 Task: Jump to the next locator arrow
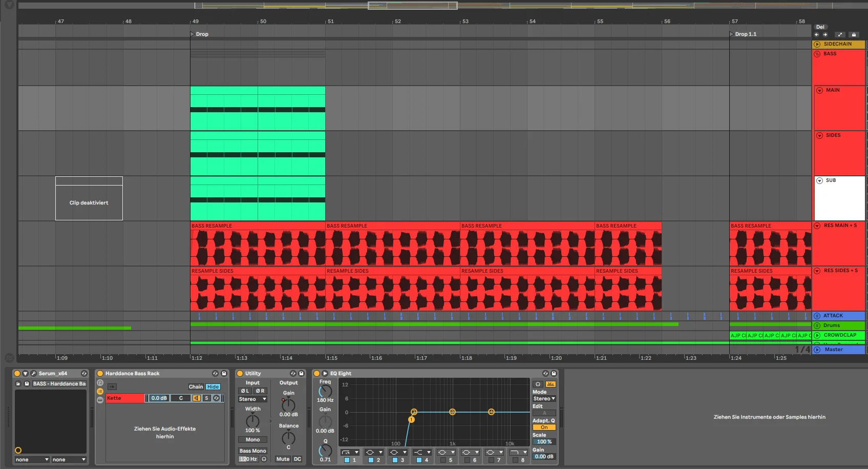tap(825, 35)
